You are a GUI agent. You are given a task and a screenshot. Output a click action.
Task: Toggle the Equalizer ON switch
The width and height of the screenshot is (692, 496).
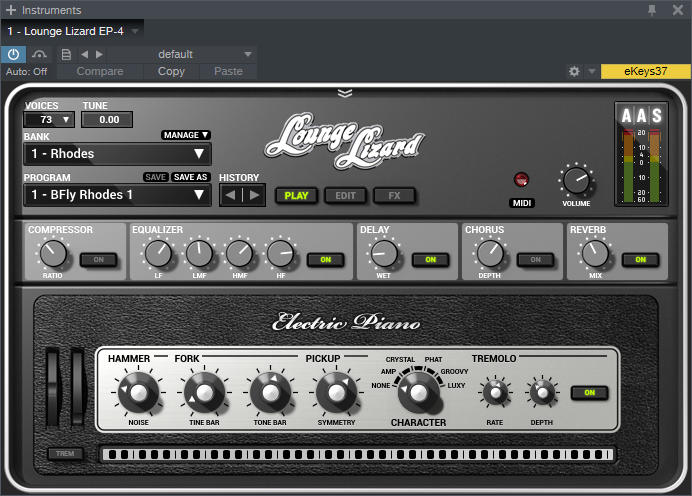tap(326, 260)
